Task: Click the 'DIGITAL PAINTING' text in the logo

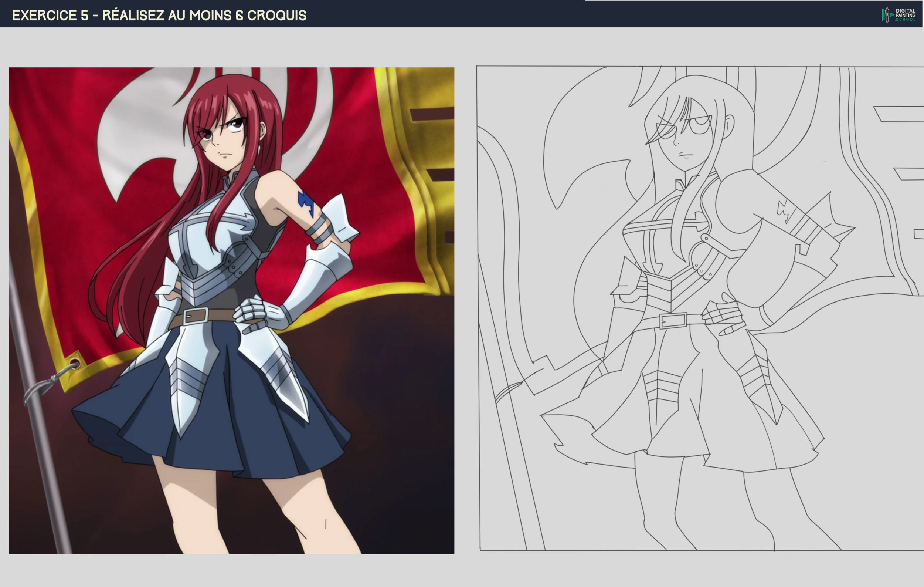Action: point(906,13)
